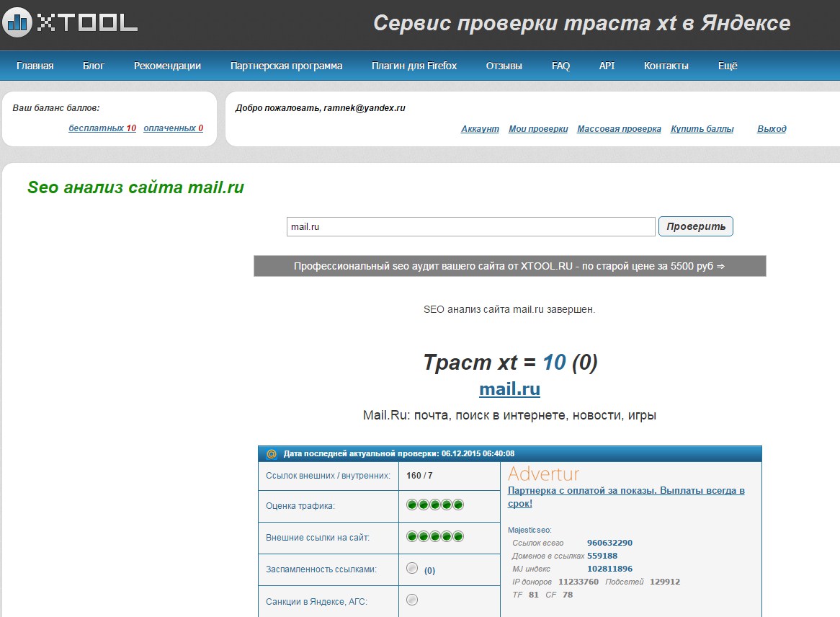Open the Плагин для Firefox page

click(x=414, y=66)
